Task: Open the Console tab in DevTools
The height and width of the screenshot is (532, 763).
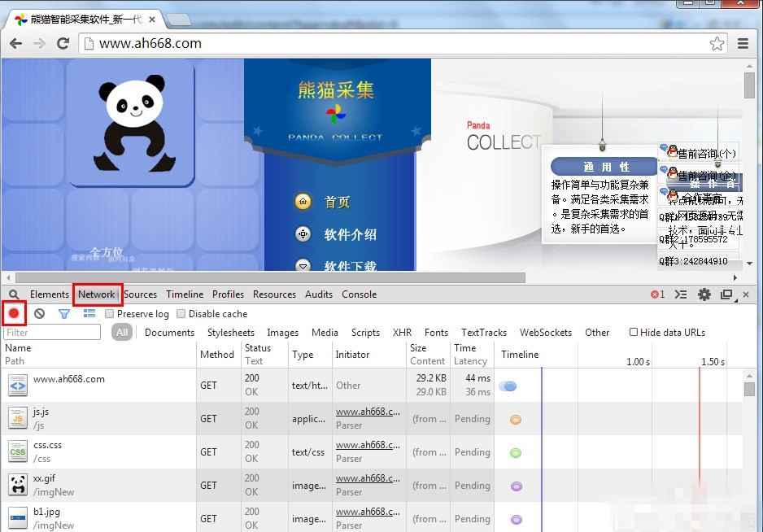Action: (359, 294)
